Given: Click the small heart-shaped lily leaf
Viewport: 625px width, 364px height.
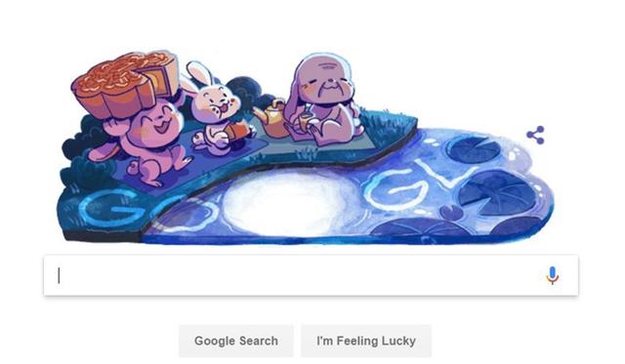Looking at the screenshot, I should 451,213.
